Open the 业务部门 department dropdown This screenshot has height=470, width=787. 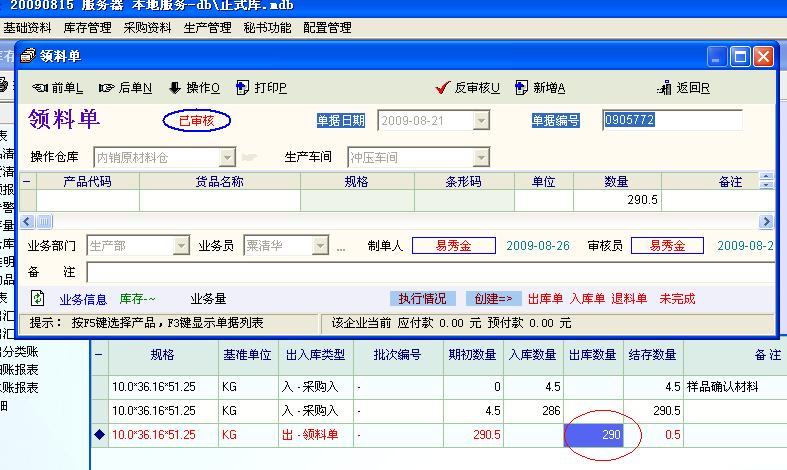coord(180,245)
